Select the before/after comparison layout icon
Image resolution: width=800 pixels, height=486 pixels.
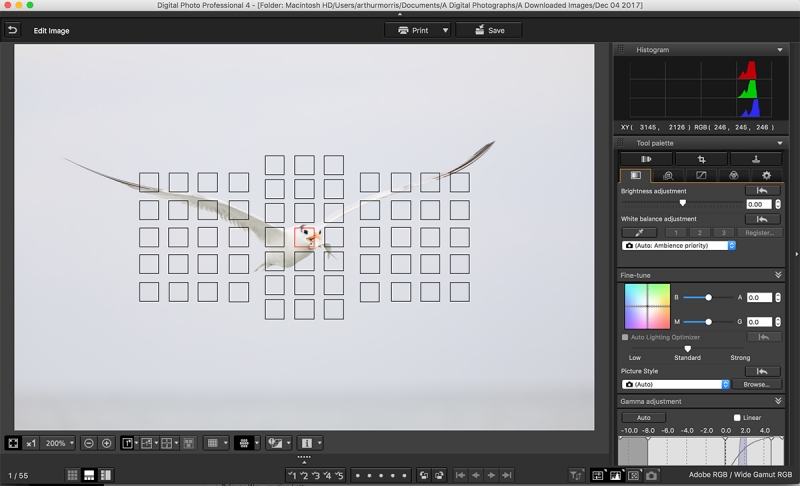[x=148, y=443]
